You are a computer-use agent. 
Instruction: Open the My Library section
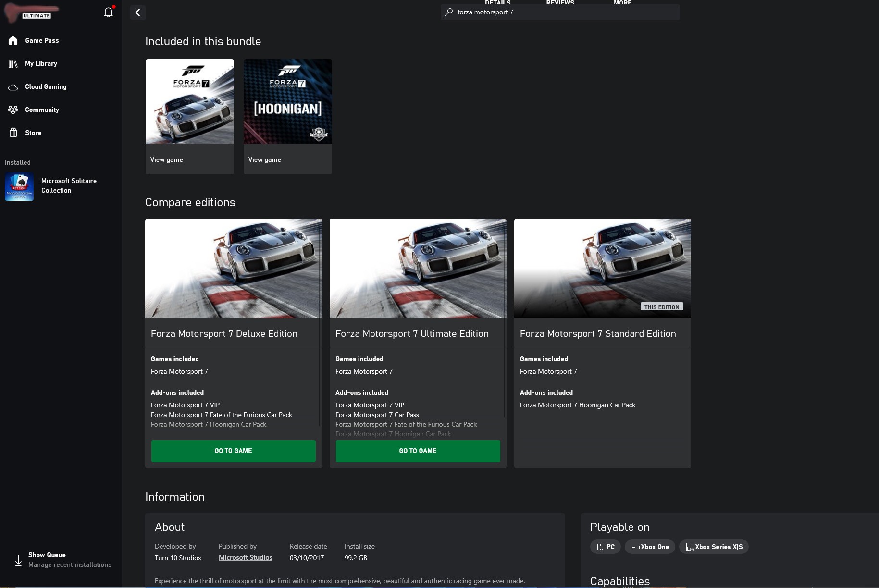click(41, 63)
